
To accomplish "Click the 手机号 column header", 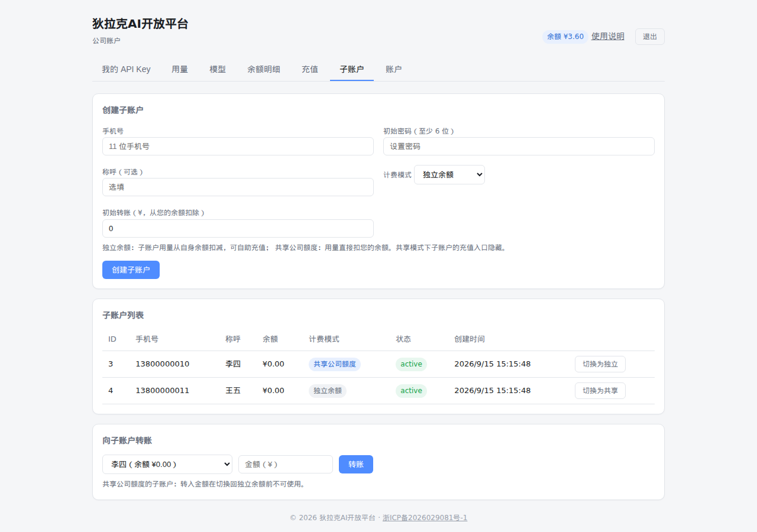I will tap(147, 339).
